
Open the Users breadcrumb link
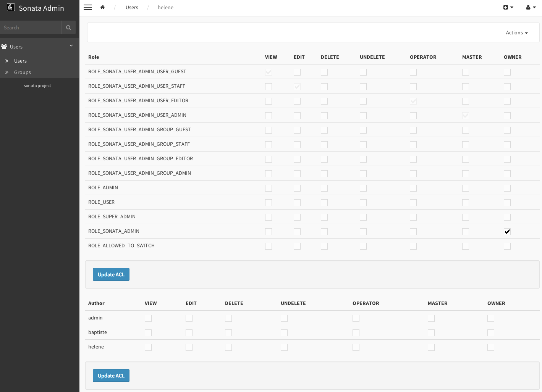coord(132,7)
